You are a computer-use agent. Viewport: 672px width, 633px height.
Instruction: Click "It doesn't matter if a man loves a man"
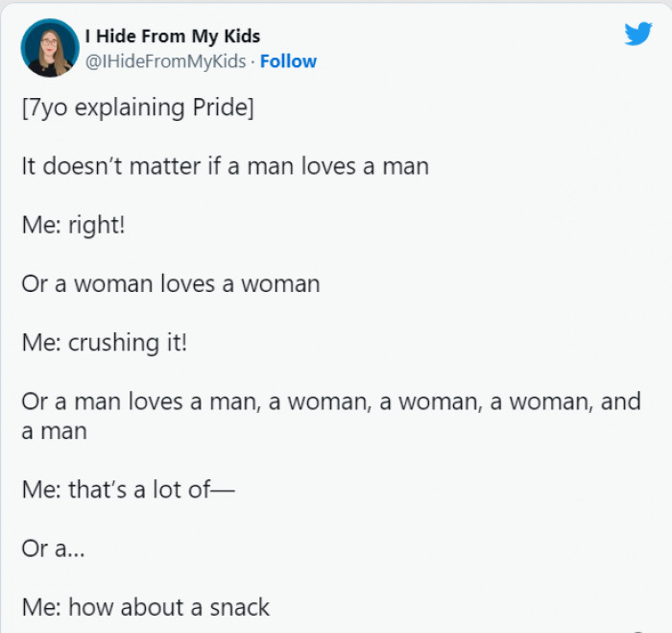(x=225, y=165)
